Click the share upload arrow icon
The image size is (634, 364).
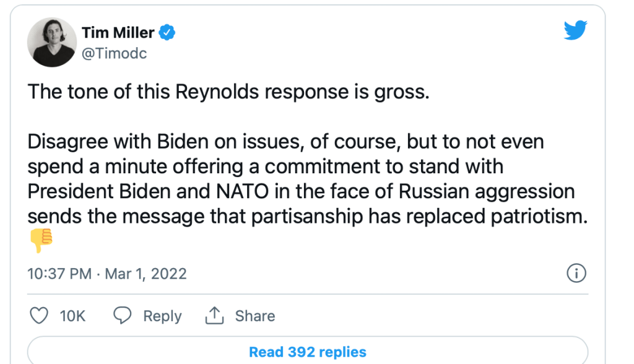click(214, 316)
